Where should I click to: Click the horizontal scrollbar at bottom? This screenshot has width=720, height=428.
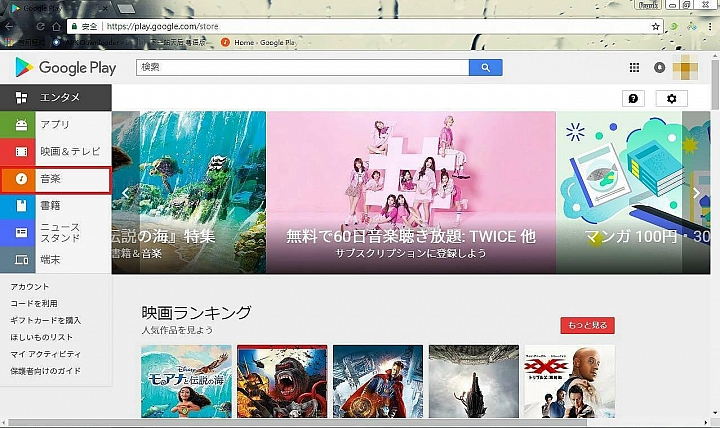pyautogui.click(x=298, y=422)
